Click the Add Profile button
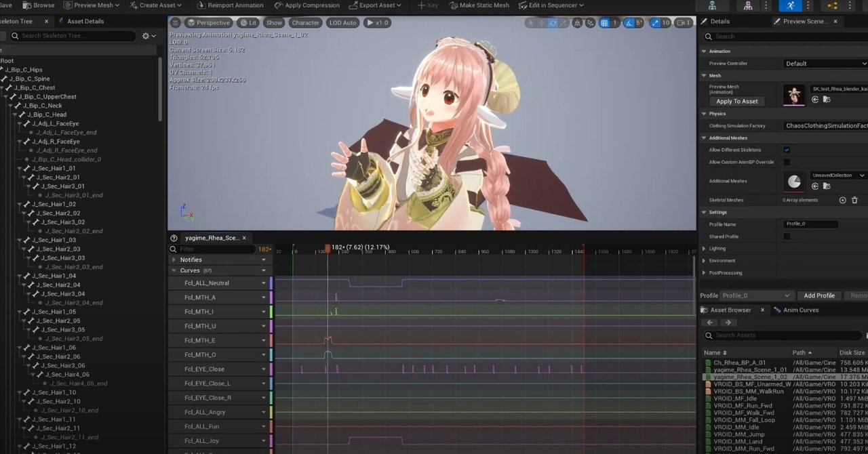This screenshot has width=868, height=454. [x=819, y=295]
